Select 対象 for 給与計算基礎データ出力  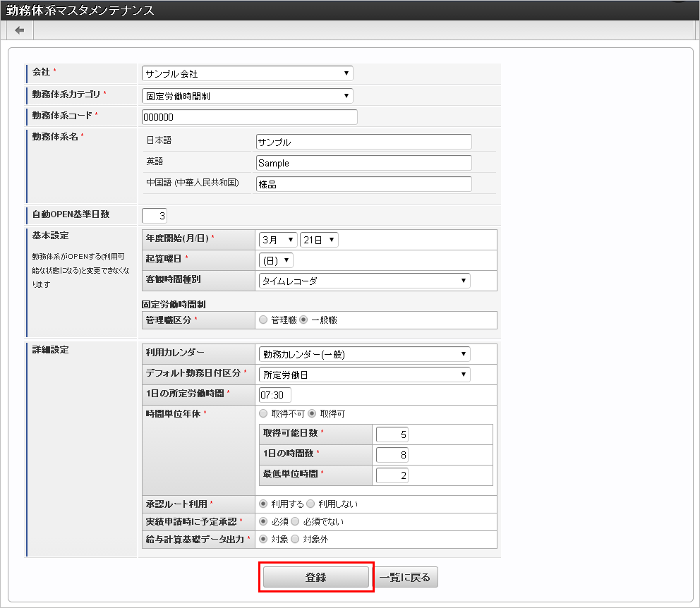pyautogui.click(x=263, y=540)
